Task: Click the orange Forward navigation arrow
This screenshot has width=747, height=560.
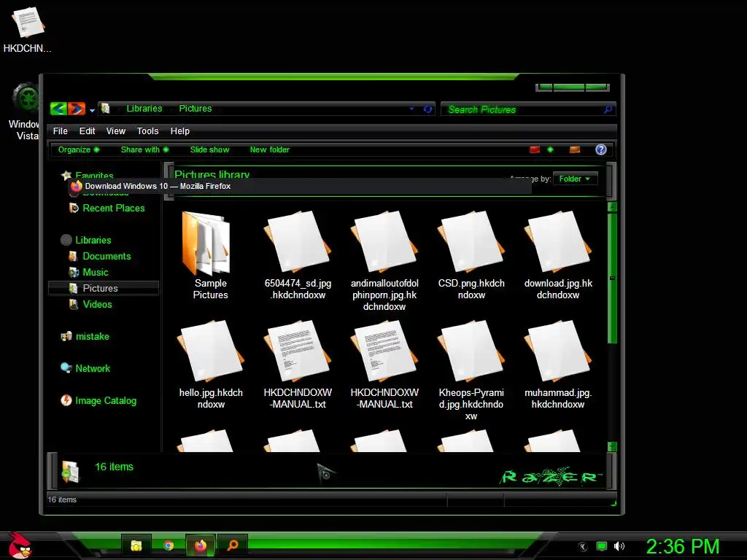Action: click(x=76, y=109)
